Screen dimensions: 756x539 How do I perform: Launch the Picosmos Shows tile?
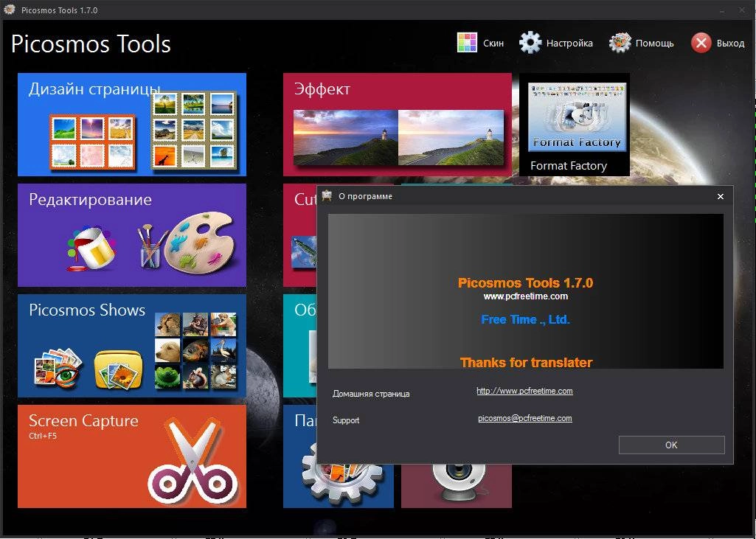132,346
